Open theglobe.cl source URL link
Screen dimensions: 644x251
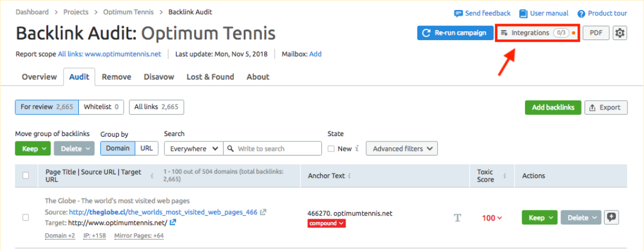coord(163,212)
